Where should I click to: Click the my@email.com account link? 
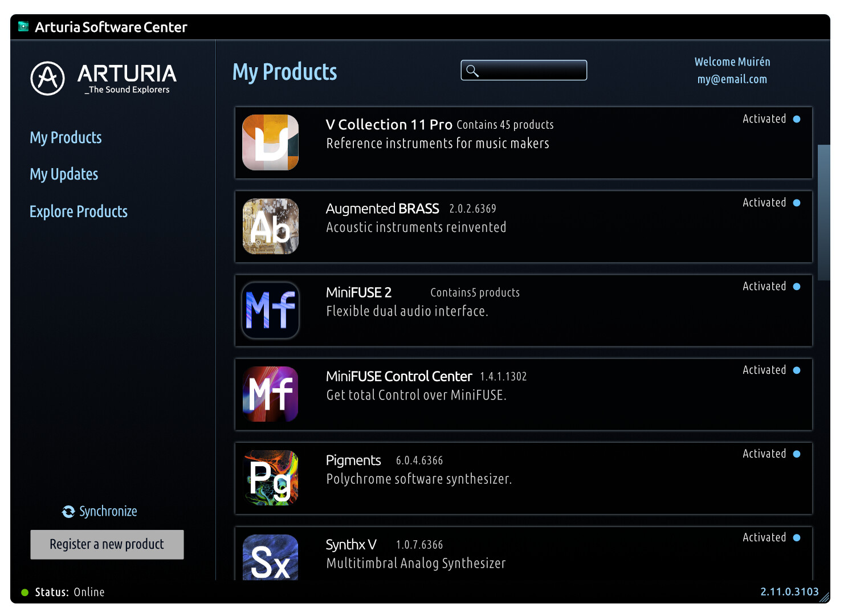(732, 79)
